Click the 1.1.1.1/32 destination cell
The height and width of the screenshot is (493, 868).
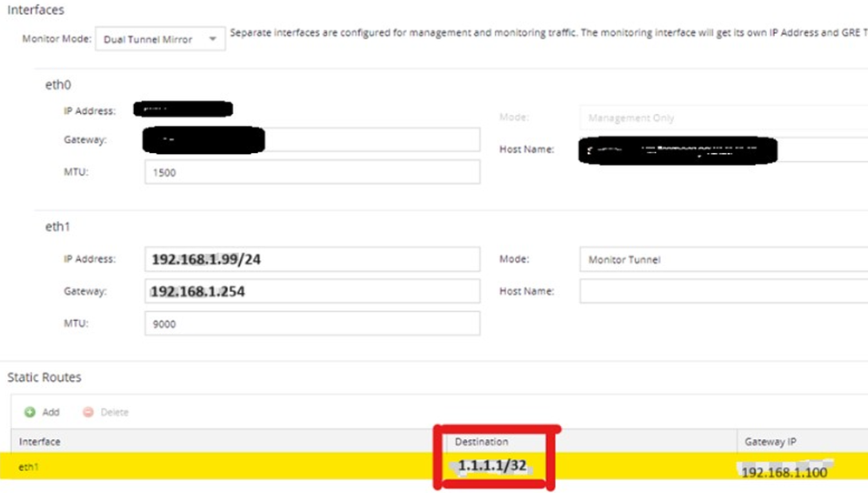pos(493,466)
